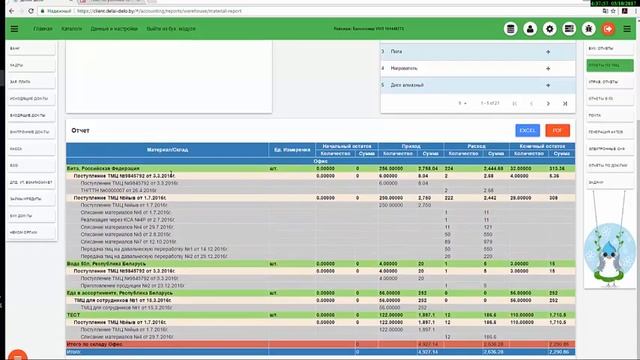This screenshot has width=640, height=360.
Task: Click Реализация через КСА row
Action: (320, 220)
